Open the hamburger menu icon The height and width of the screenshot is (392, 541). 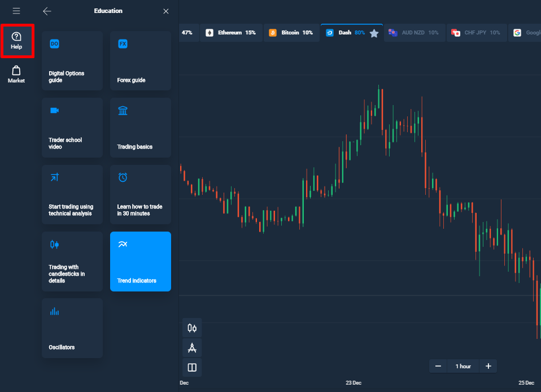coord(16,11)
